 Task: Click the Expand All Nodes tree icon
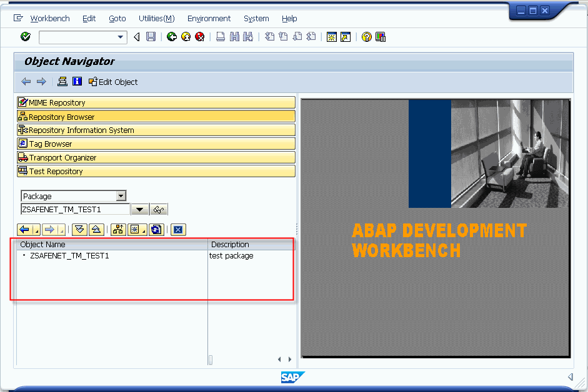79,230
